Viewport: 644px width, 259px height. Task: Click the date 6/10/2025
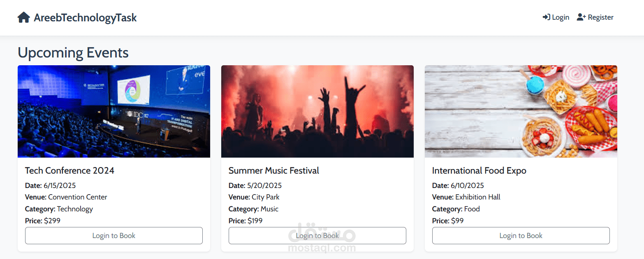tap(467, 186)
